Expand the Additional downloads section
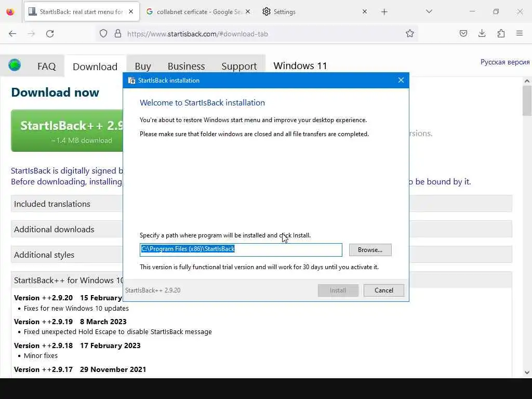532x399 pixels. click(x=67, y=229)
